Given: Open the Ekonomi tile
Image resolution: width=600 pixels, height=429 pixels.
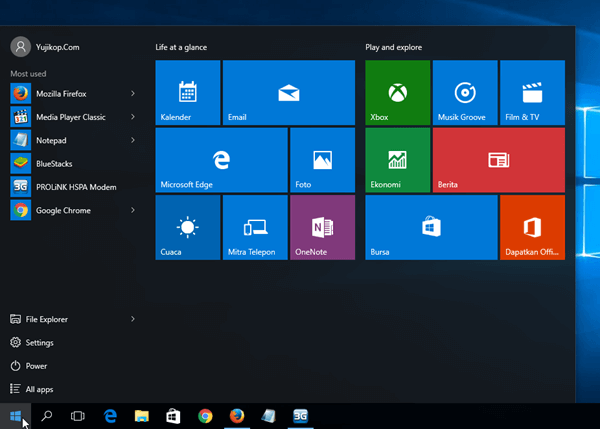Looking at the screenshot, I should pyautogui.click(x=398, y=160).
